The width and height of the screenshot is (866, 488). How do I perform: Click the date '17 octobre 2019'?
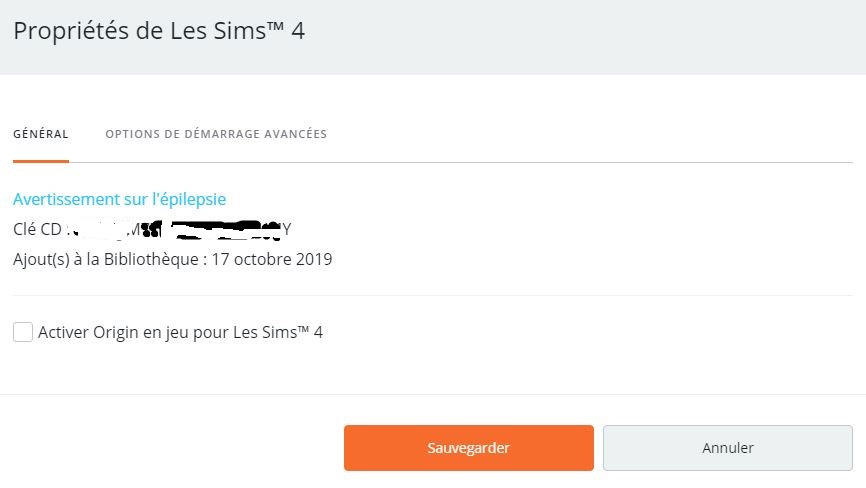pos(273,259)
